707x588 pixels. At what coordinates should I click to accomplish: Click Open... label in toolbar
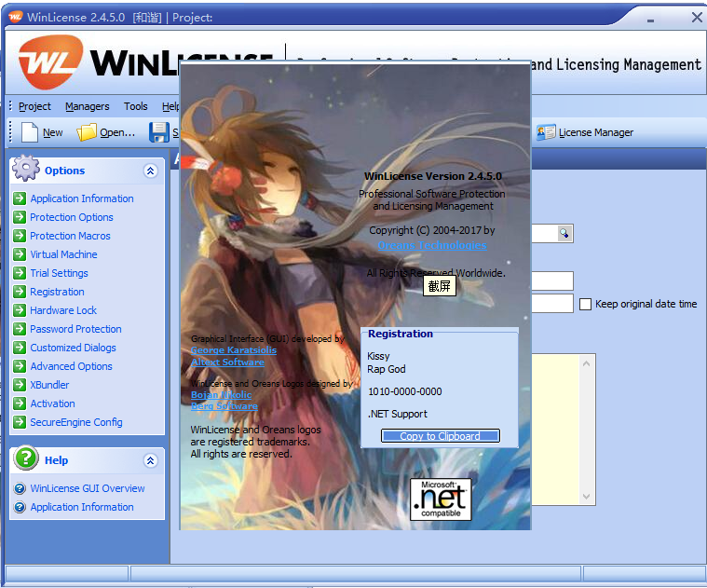coord(117,132)
